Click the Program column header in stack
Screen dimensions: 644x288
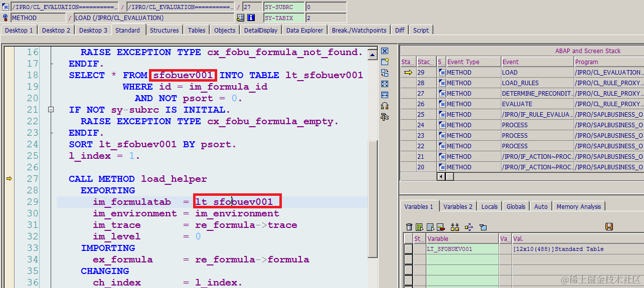(x=609, y=62)
